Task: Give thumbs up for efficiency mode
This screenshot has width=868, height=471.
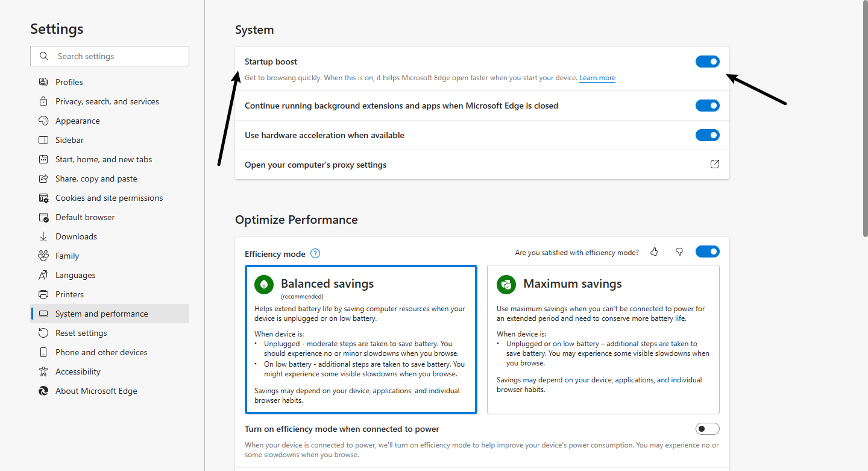Action: click(655, 252)
